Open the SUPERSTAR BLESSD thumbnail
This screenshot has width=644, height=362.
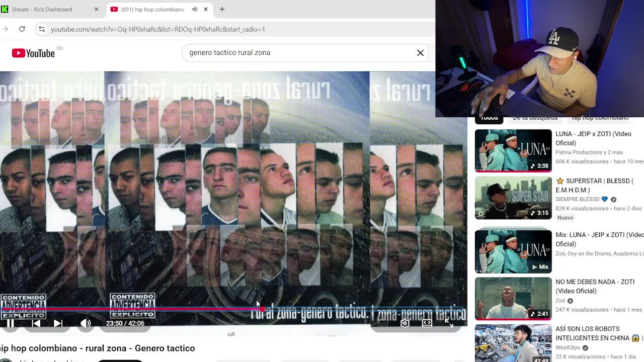pyautogui.click(x=513, y=198)
